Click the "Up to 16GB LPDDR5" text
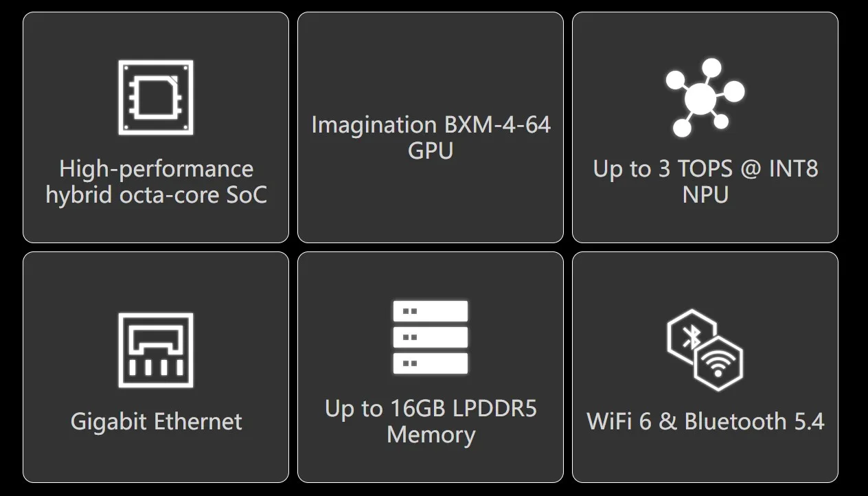The image size is (868, 496). (431, 409)
